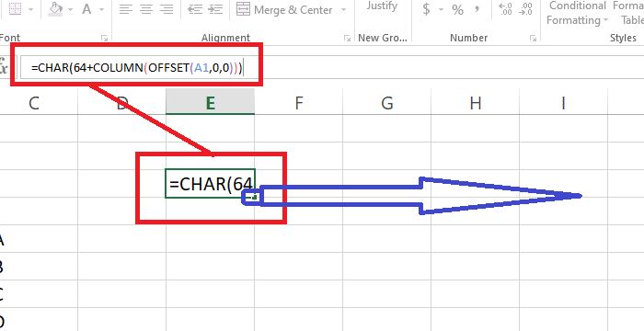Apply the Font Color A button
Image resolution: width=644 pixels, height=331 pixels.
click(x=86, y=8)
